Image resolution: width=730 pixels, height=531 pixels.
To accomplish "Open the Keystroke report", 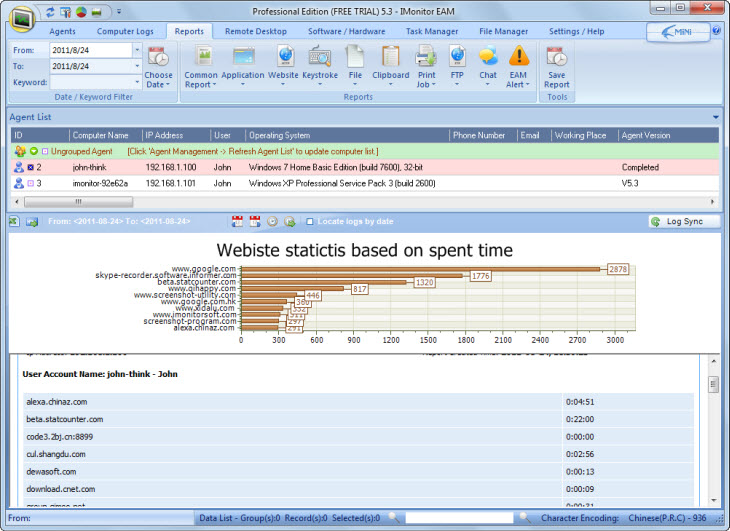I will click(x=320, y=62).
